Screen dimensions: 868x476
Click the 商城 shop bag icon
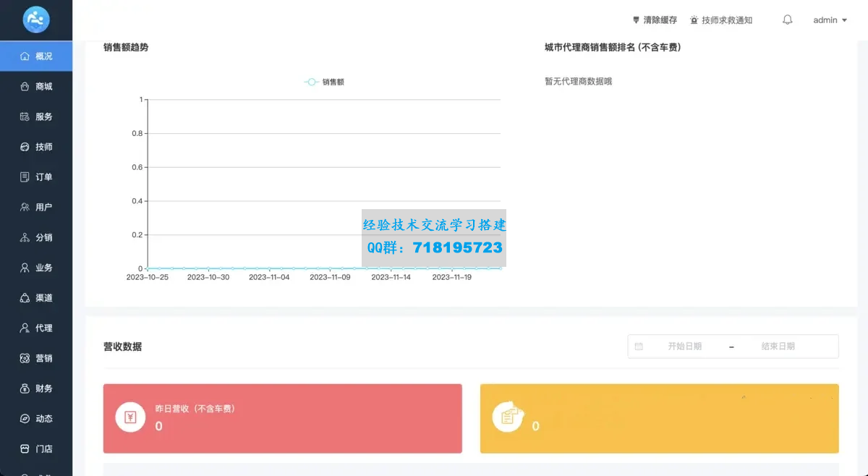coord(25,87)
